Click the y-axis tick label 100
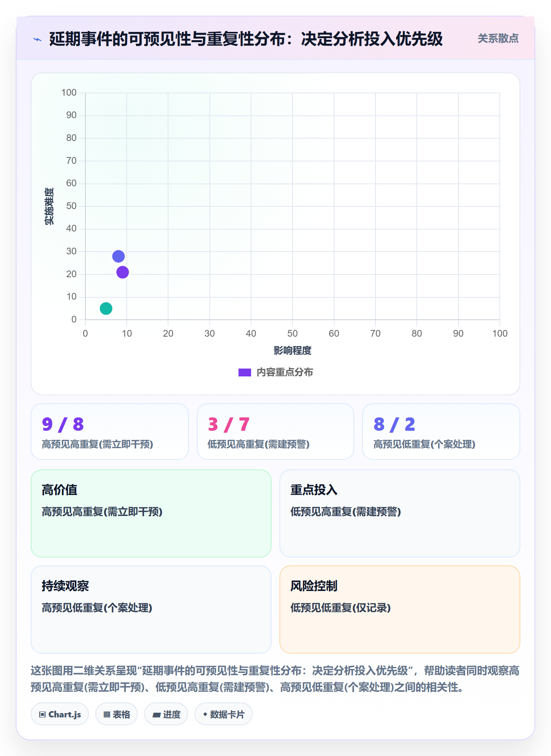Screen dimensions: 551x756 69,93
